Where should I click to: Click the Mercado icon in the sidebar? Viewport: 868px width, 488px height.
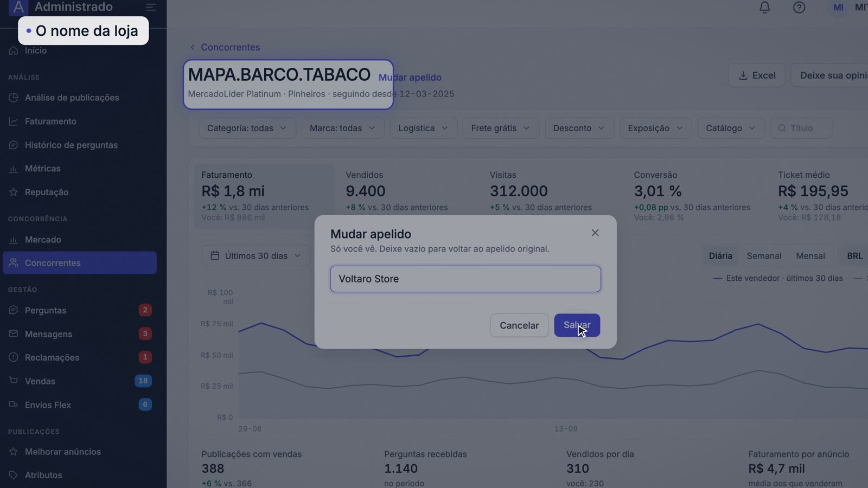pyautogui.click(x=14, y=240)
